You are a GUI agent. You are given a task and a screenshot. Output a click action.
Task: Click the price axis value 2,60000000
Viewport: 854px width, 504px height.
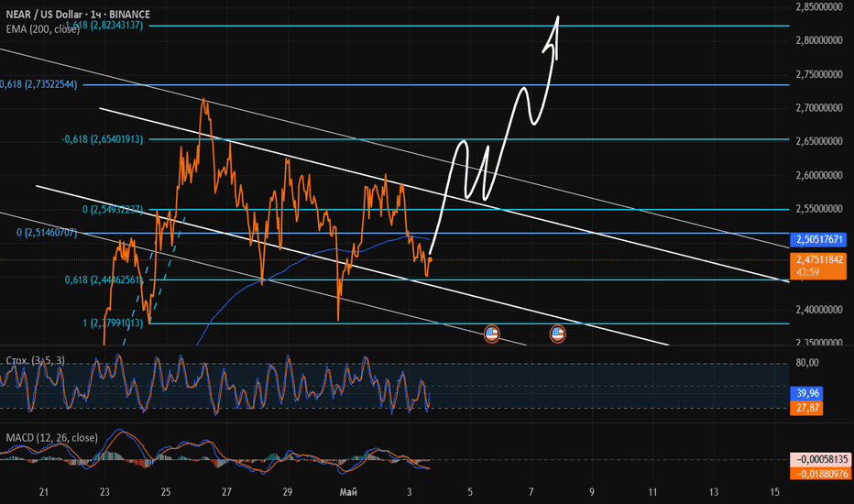click(x=818, y=175)
